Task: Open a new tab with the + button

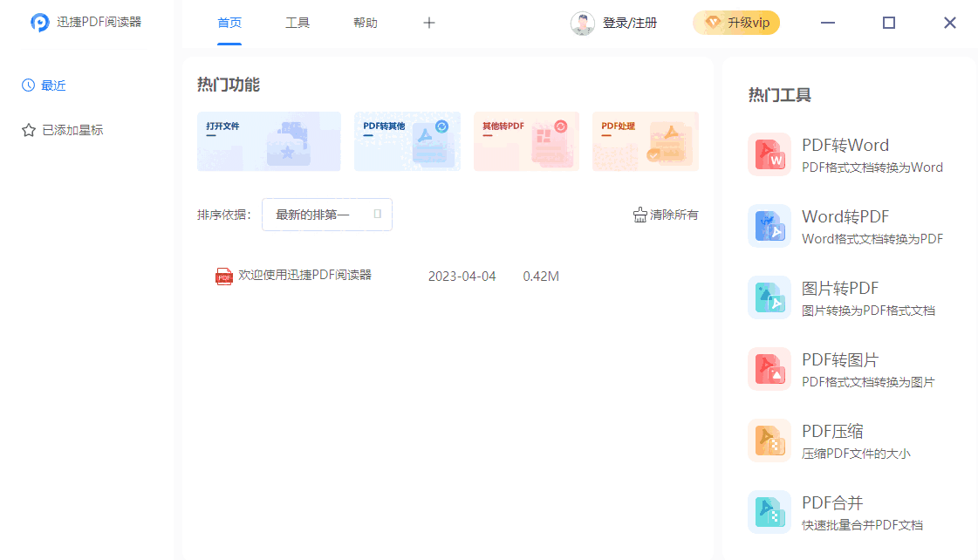Action: (x=428, y=23)
